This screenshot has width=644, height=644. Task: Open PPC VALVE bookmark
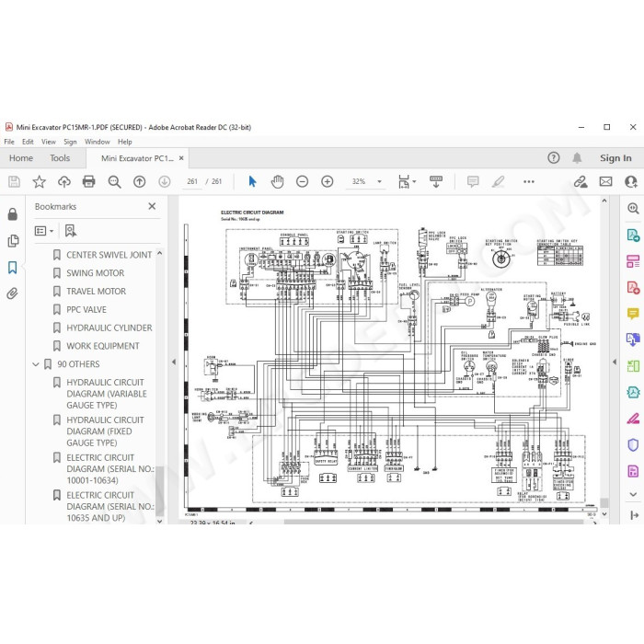pos(86,310)
